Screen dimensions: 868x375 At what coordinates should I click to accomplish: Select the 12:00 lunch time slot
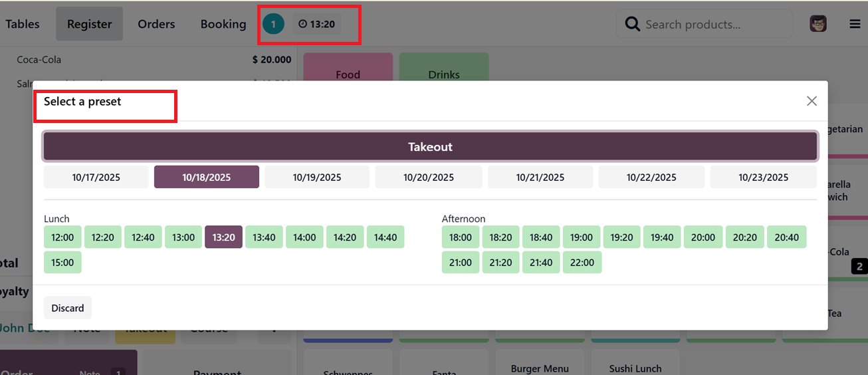coord(62,237)
